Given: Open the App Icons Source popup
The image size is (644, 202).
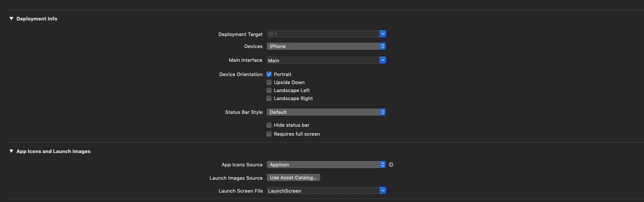Looking at the screenshot, I should pyautogui.click(x=326, y=165).
